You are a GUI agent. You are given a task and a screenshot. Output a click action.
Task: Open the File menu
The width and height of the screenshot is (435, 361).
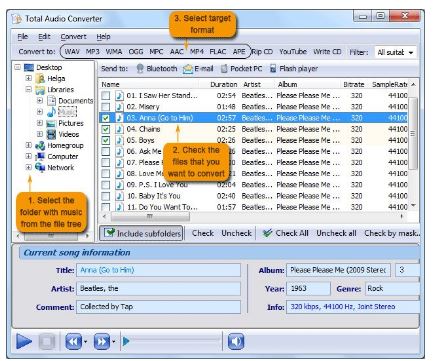click(x=23, y=37)
